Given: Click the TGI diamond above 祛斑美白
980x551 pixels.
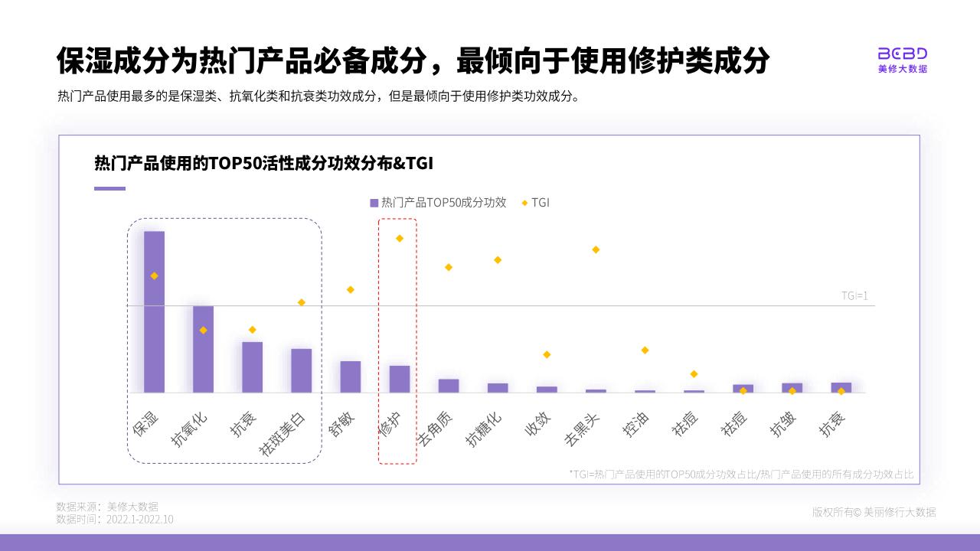Looking at the screenshot, I should pos(301,302).
